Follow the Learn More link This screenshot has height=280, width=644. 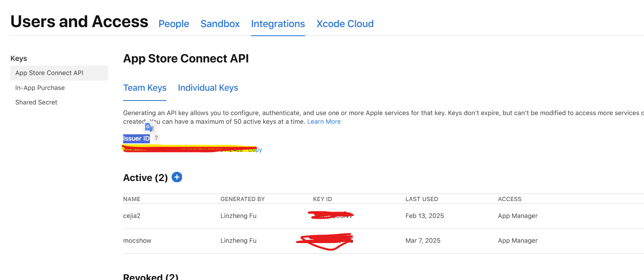pos(324,122)
